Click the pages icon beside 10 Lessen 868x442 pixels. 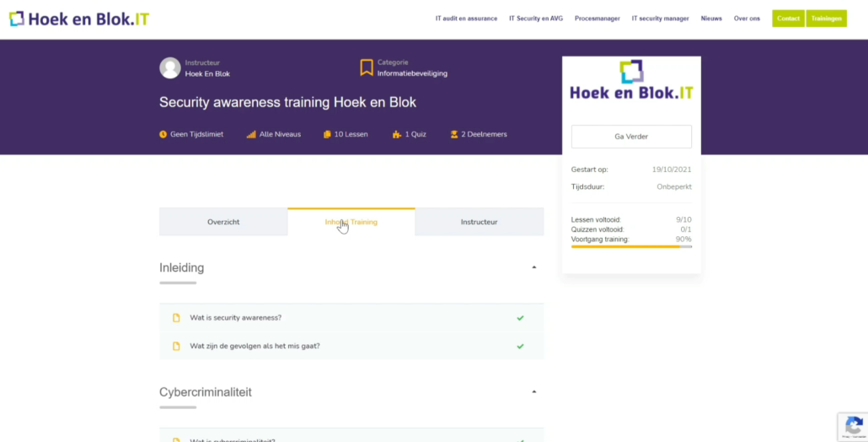(x=327, y=134)
